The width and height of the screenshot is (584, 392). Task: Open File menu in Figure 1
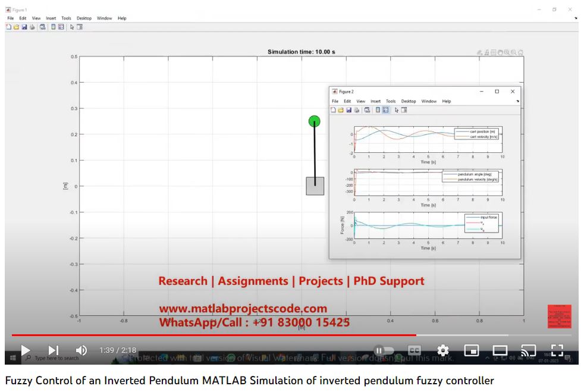[x=11, y=18]
